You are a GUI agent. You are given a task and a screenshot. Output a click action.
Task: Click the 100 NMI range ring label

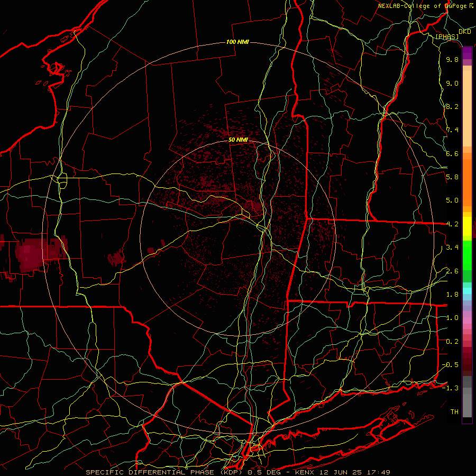click(237, 42)
